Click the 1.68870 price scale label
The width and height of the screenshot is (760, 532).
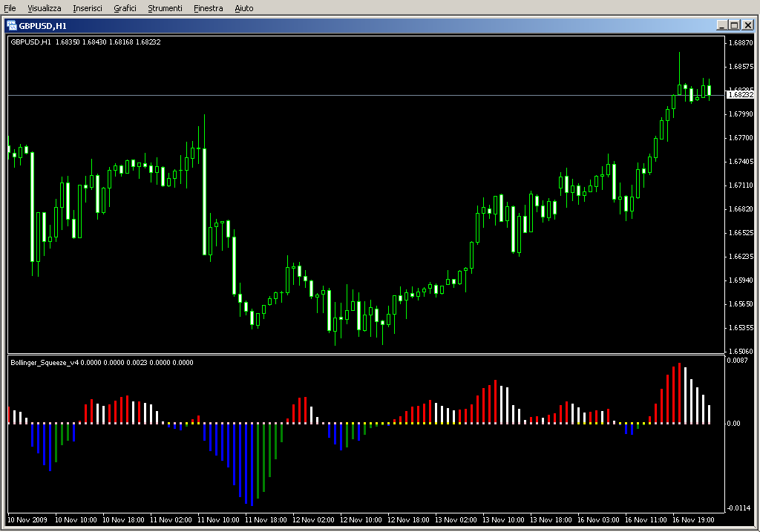[x=741, y=42]
